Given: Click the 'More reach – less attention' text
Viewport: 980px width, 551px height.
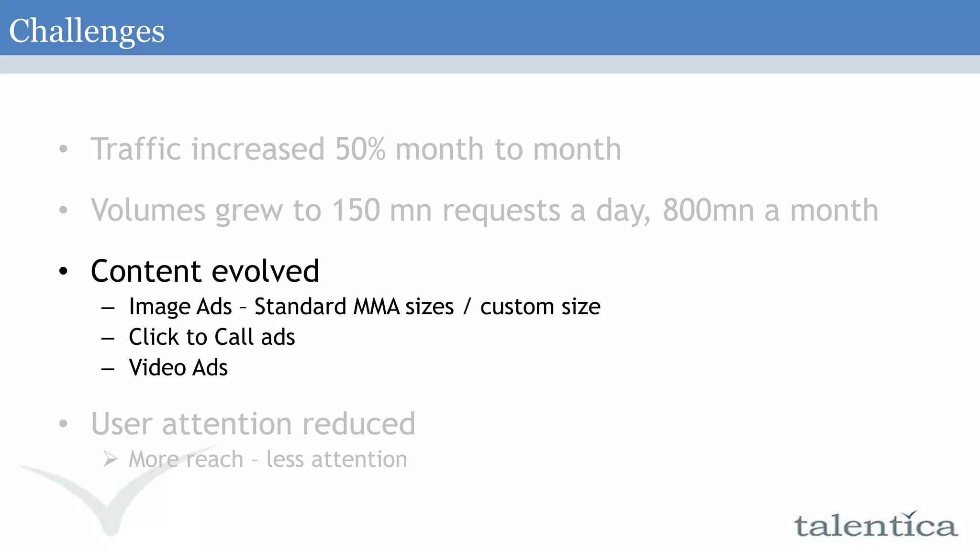Looking at the screenshot, I should pyautogui.click(x=268, y=459).
